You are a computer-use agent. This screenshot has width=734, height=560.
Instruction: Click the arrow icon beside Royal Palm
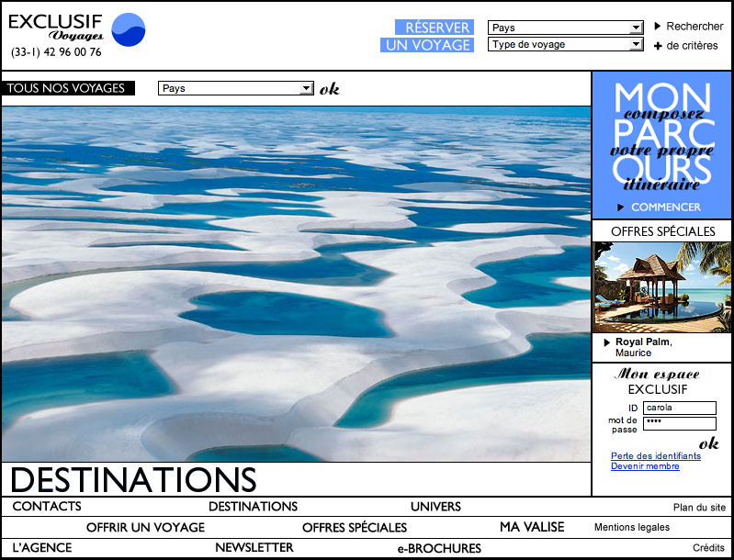[606, 342]
